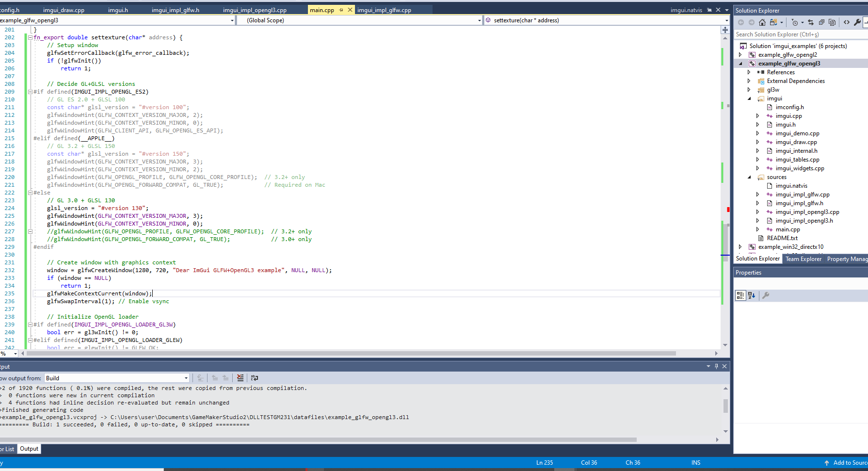Open settexture member function dropdown
This screenshot has width=868, height=471.
726,20
